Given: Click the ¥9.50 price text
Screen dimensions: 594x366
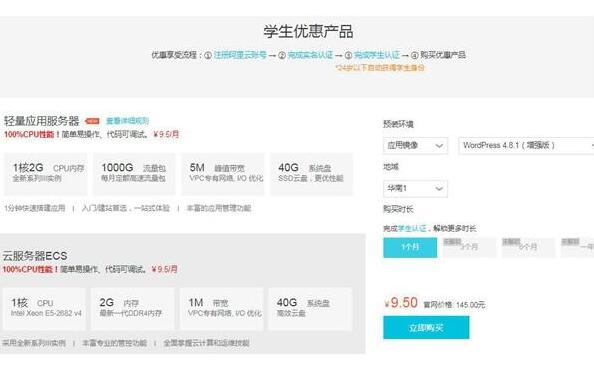Looking at the screenshot, I should [401, 303].
